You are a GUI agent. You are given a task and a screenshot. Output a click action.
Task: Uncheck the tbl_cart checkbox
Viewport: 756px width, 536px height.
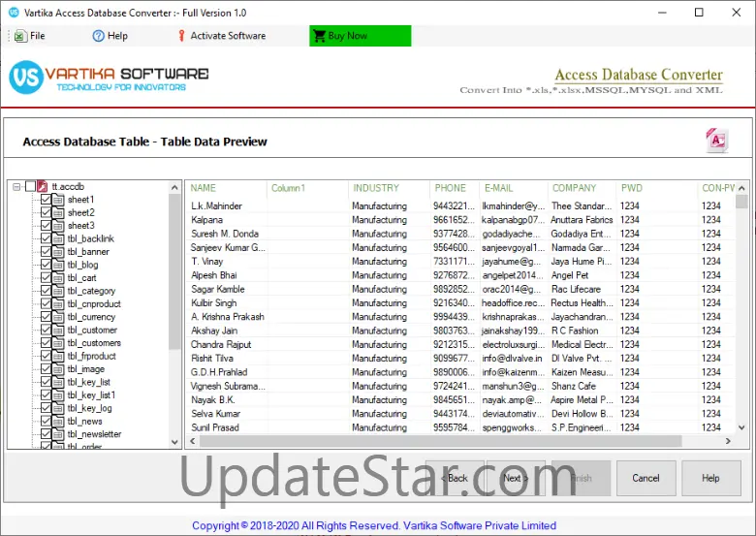[x=46, y=277]
